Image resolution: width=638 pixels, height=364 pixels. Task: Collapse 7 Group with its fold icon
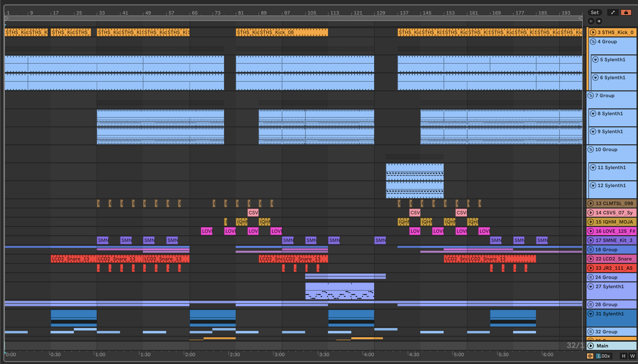[x=591, y=95]
